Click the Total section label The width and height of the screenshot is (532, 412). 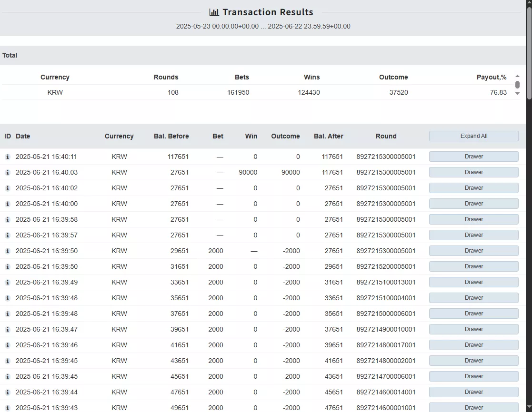click(10, 55)
